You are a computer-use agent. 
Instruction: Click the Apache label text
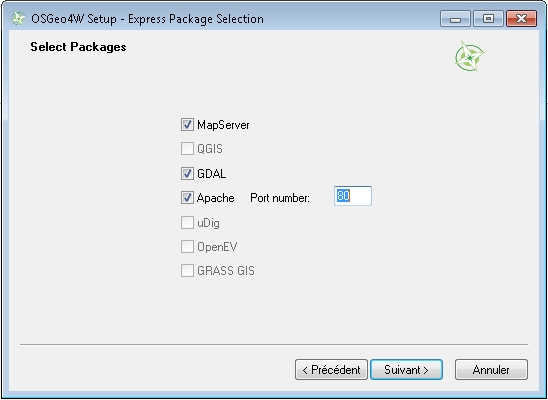point(215,198)
